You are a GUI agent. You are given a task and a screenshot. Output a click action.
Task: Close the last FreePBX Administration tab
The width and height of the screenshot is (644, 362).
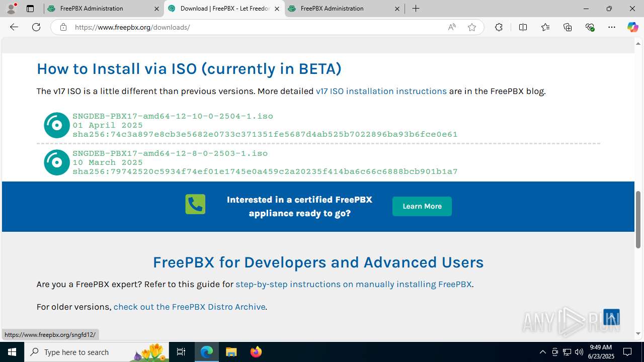pyautogui.click(x=397, y=9)
